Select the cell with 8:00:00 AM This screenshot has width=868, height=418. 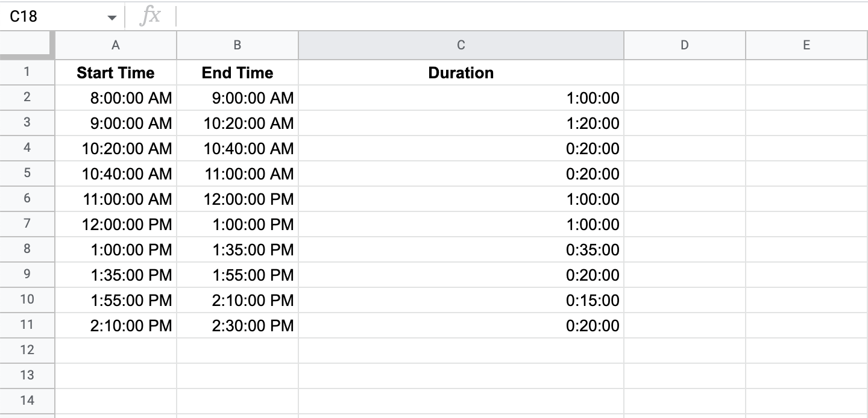coord(116,98)
